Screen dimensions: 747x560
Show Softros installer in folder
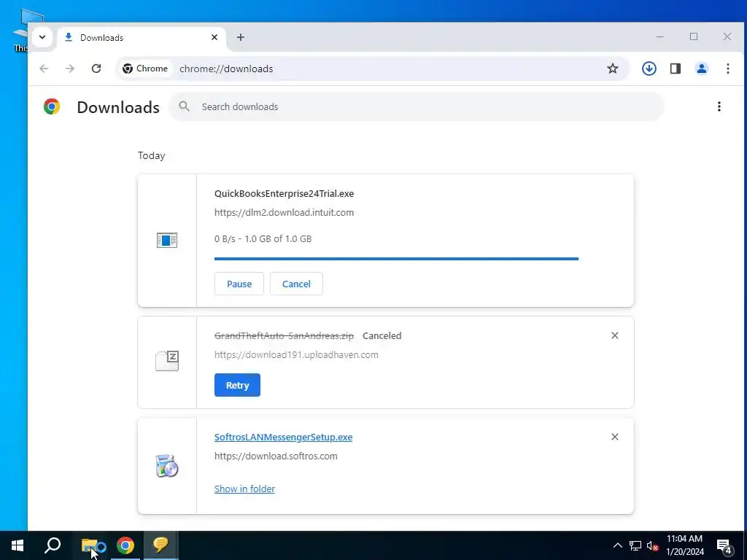click(244, 489)
